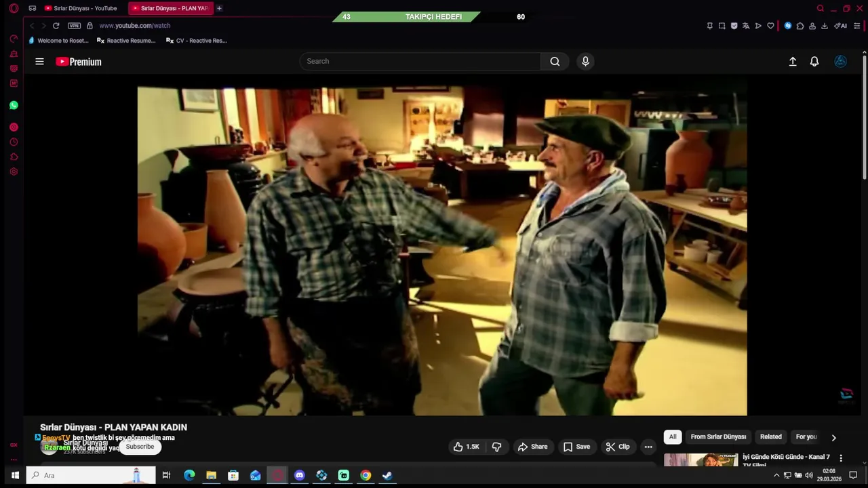Open the downloads icon in toolbar
The width and height of the screenshot is (868, 488).
[825, 26]
